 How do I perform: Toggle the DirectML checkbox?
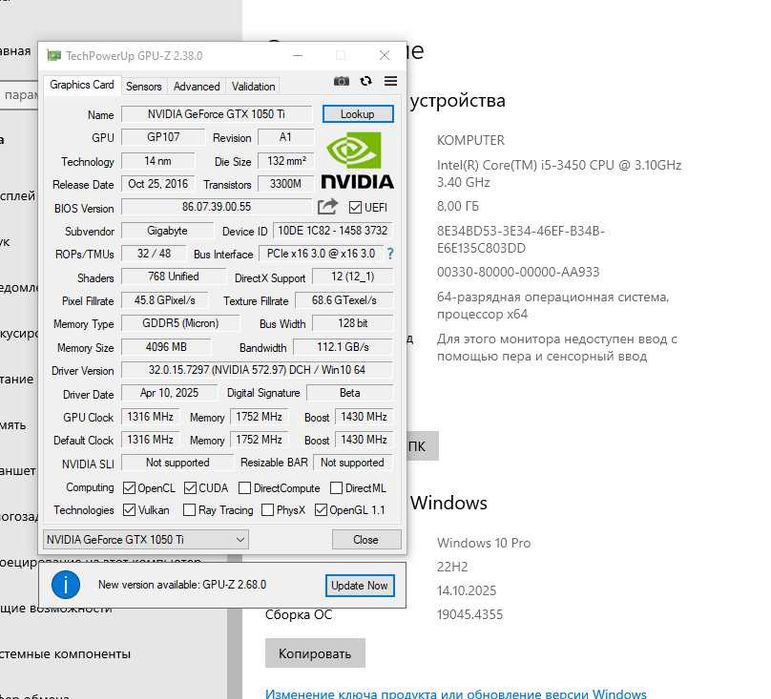(336, 488)
